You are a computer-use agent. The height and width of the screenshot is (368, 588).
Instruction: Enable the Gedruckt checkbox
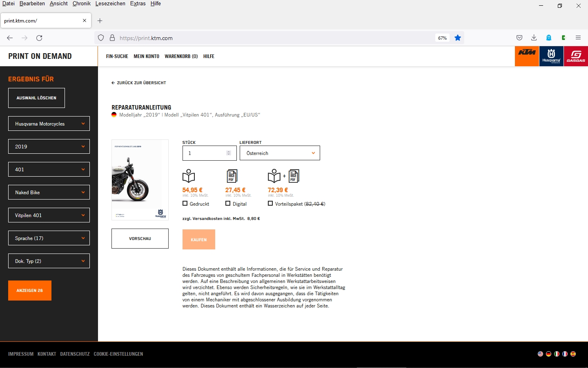[185, 203]
